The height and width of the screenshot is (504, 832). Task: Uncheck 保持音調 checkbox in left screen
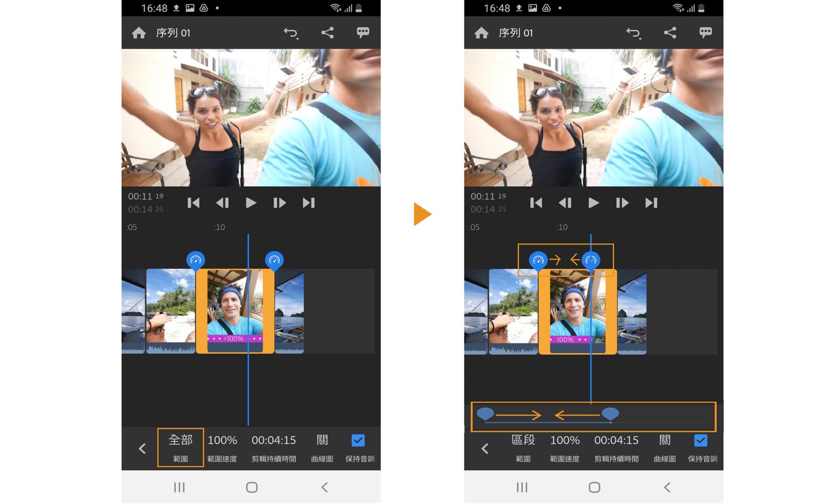358,440
